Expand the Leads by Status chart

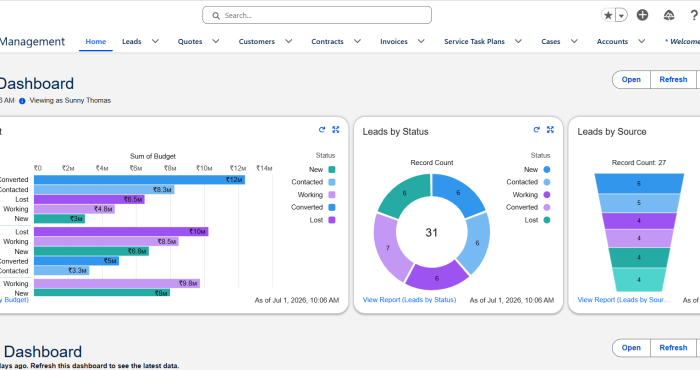coord(550,130)
